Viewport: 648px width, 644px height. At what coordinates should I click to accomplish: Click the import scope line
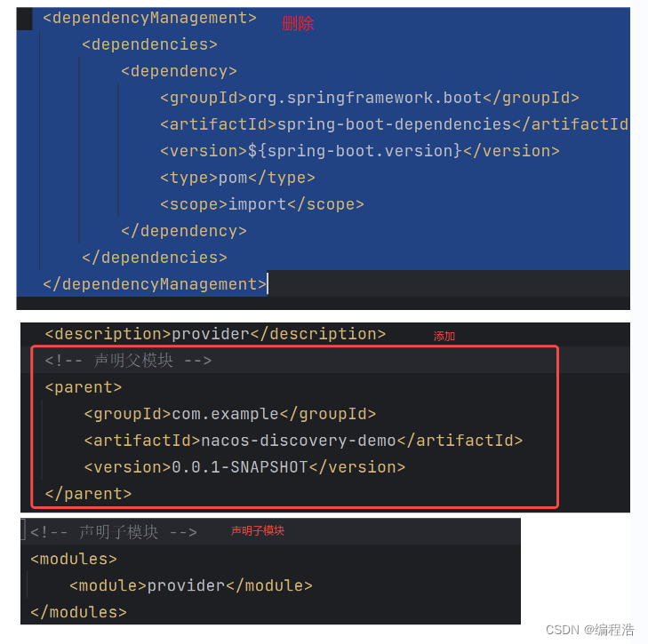coord(262,204)
